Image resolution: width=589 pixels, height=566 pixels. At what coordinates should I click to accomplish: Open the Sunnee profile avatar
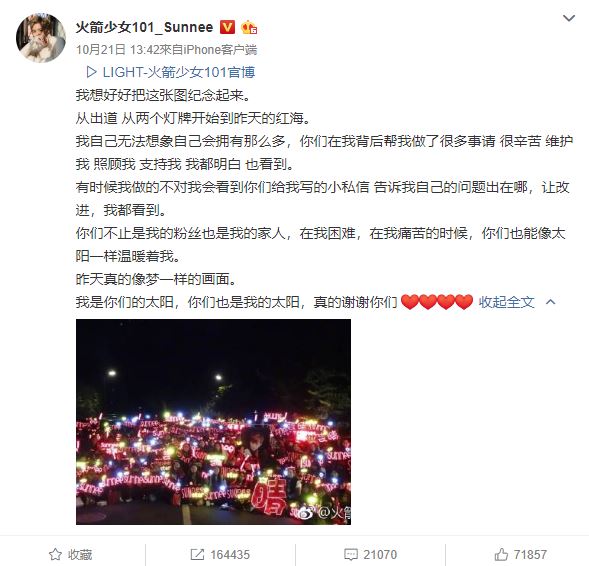[41, 38]
